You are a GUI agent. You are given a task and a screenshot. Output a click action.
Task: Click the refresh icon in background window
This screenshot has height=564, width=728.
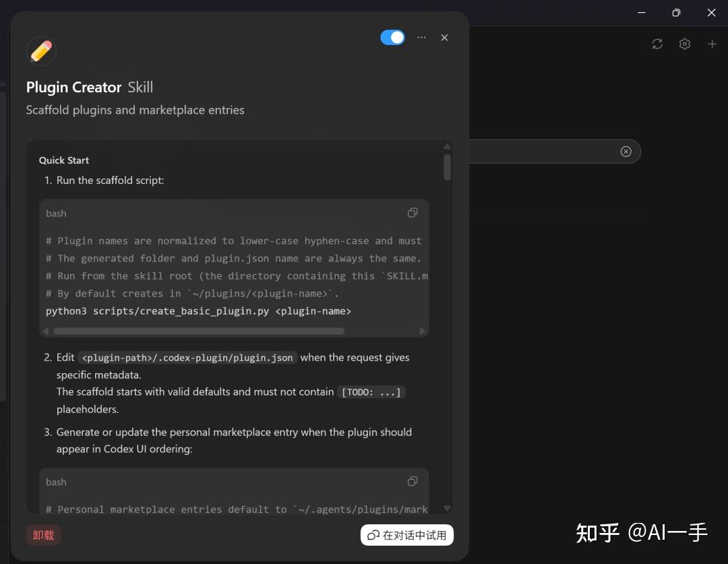coord(657,44)
